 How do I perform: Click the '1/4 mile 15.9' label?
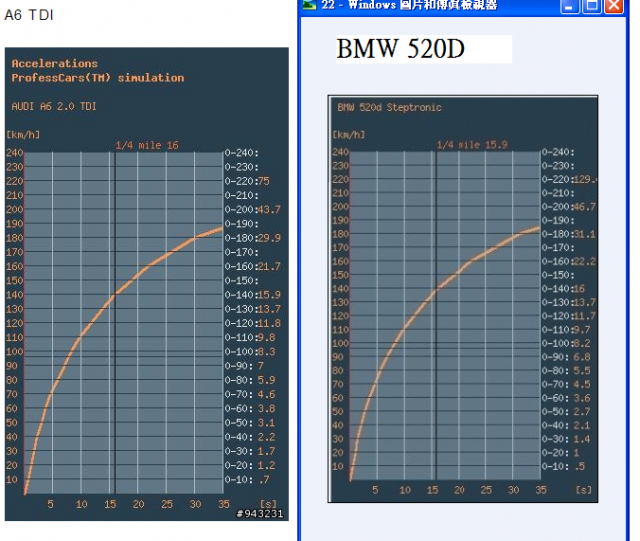[472, 145]
